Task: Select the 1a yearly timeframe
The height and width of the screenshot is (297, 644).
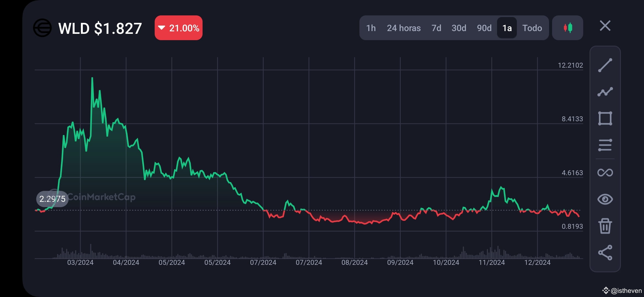Action: point(507,28)
